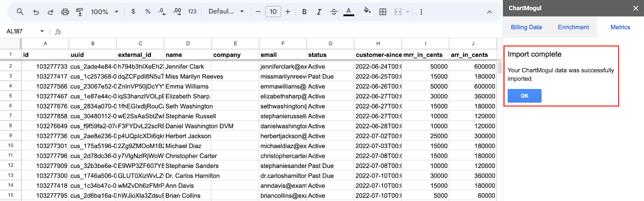Switch to the Billing Data tab

click(x=526, y=27)
